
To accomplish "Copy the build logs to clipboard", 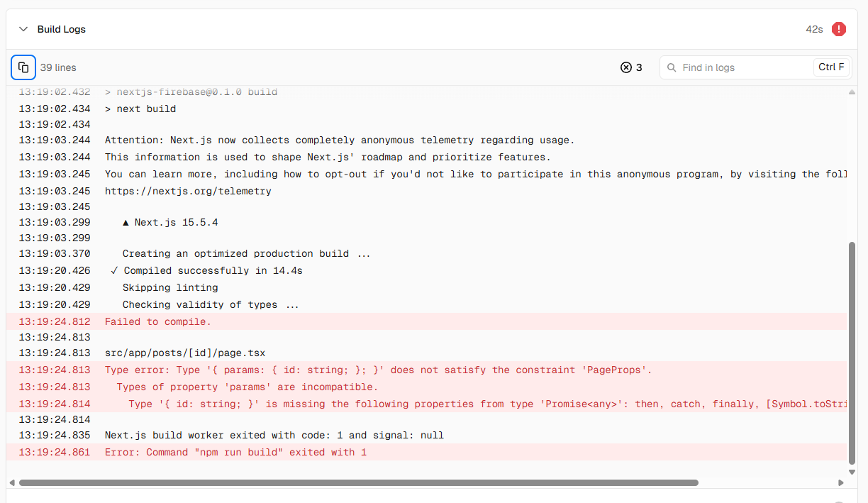I will [x=23, y=67].
